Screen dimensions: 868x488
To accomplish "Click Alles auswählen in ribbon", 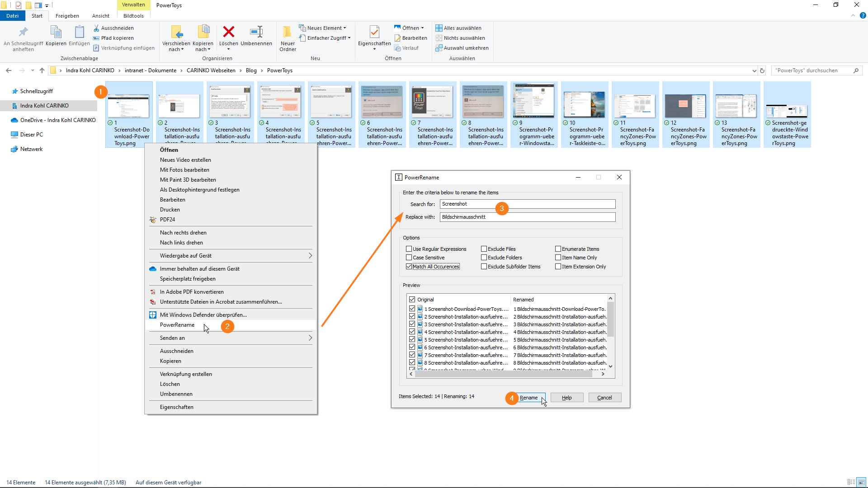I will pyautogui.click(x=458, y=28).
